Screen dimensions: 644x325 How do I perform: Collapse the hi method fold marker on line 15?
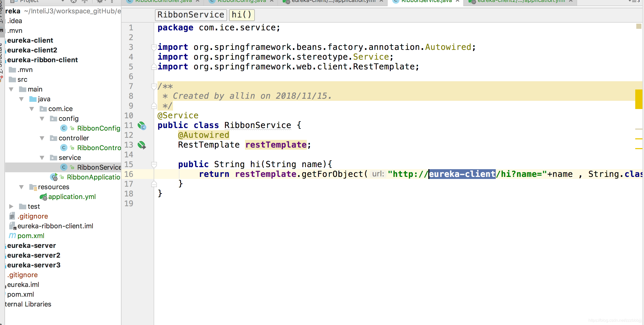pyautogui.click(x=154, y=165)
